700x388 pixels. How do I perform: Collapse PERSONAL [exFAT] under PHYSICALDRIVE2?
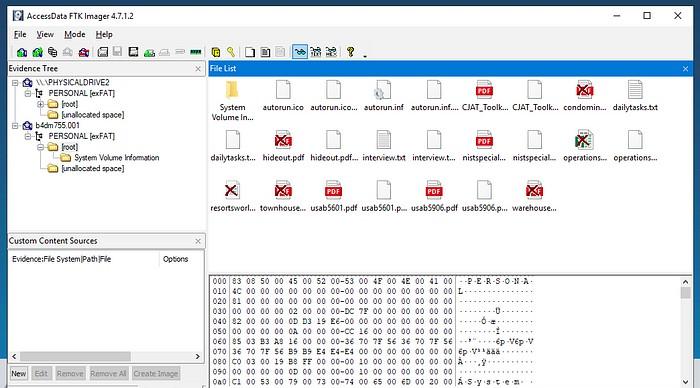(28, 93)
